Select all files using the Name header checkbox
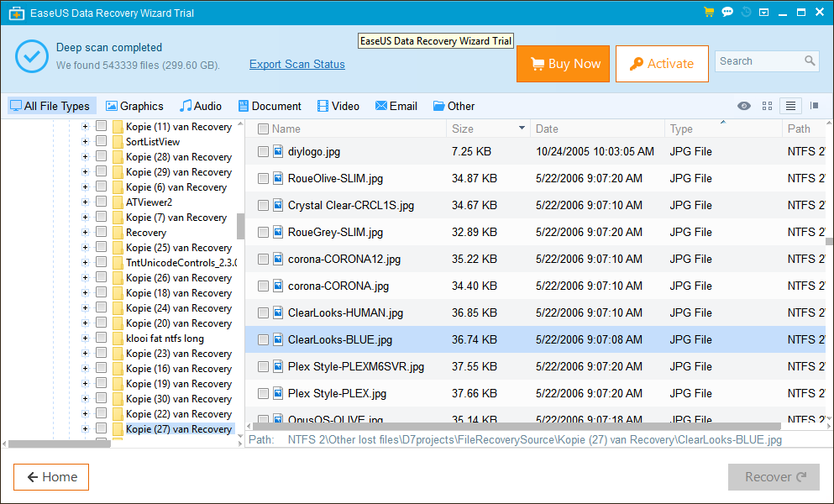This screenshot has height=504, width=834. [x=264, y=129]
